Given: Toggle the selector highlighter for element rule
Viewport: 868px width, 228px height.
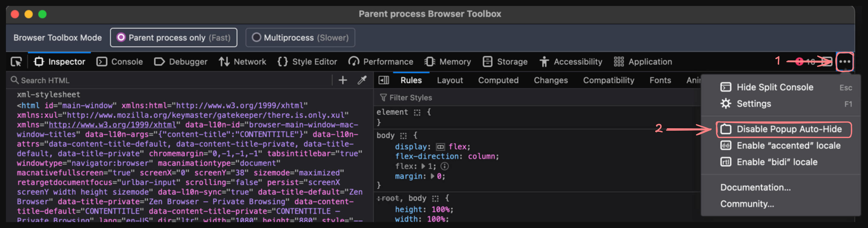Looking at the screenshot, I should (x=417, y=112).
